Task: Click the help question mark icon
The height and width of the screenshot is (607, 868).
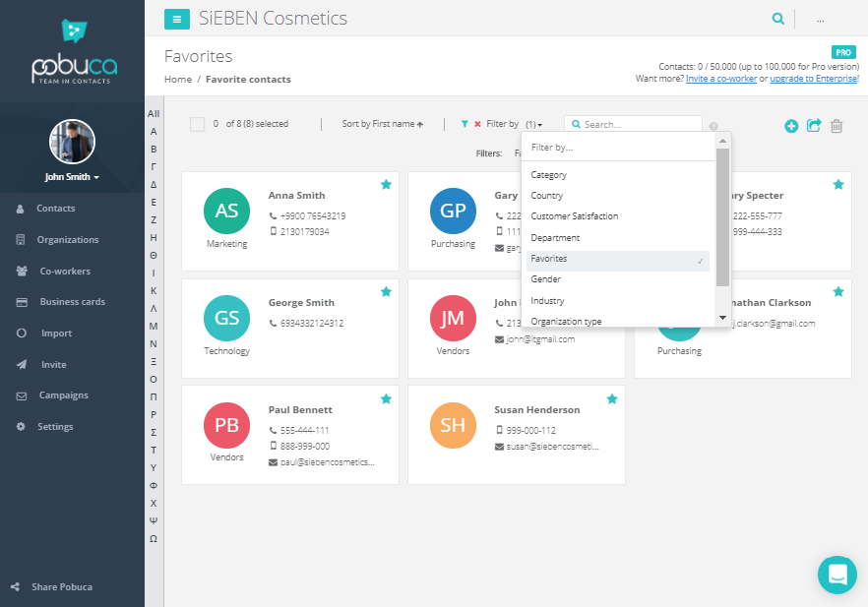Action: pos(713,126)
